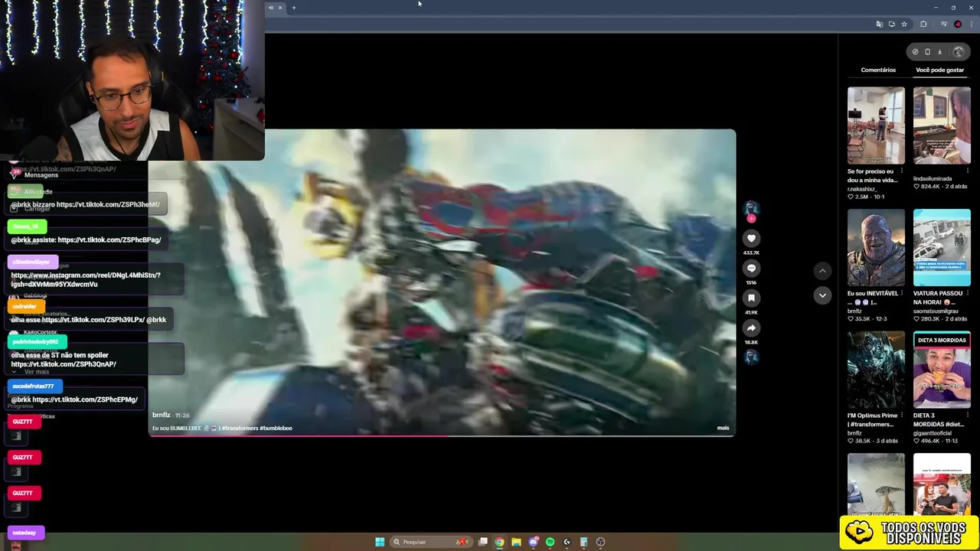Open the lindaeiluminada video thumbnail

[x=942, y=126]
